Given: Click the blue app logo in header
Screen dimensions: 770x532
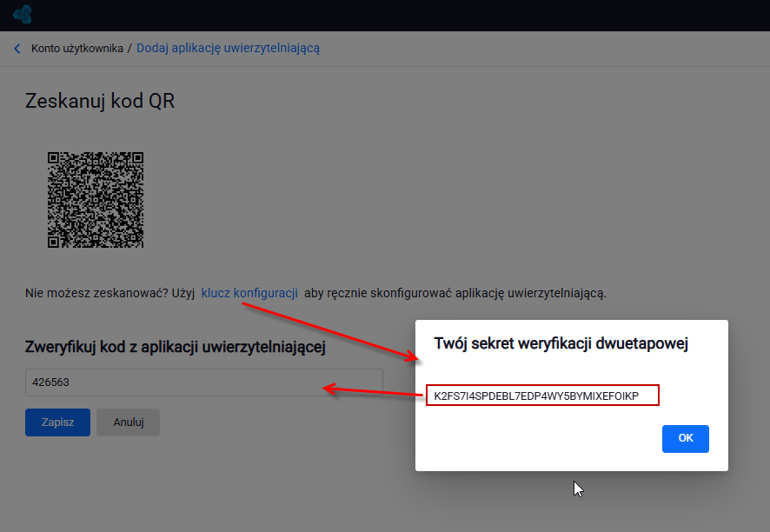Looking at the screenshot, I should pyautogui.click(x=23, y=14).
